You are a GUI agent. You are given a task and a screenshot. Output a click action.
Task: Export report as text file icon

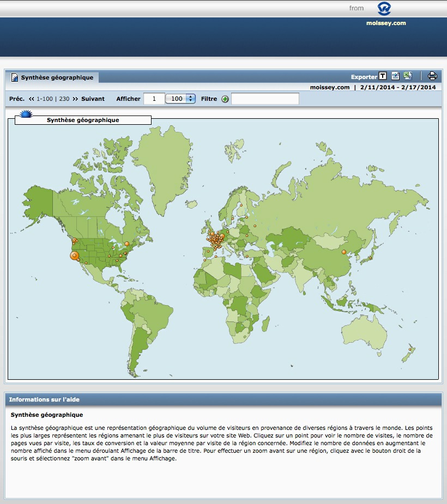click(x=382, y=76)
